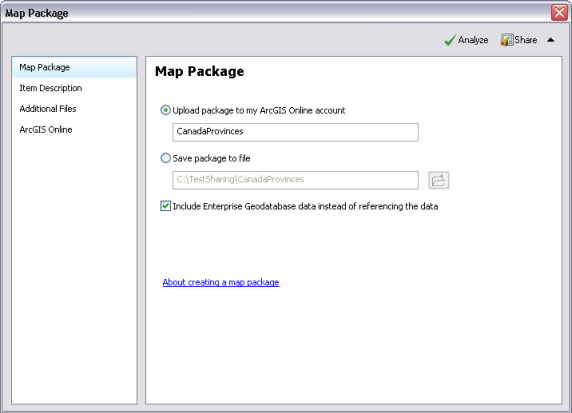Close the Map Package dialog window
Viewport: 572px width, 413px height.
pos(559,13)
